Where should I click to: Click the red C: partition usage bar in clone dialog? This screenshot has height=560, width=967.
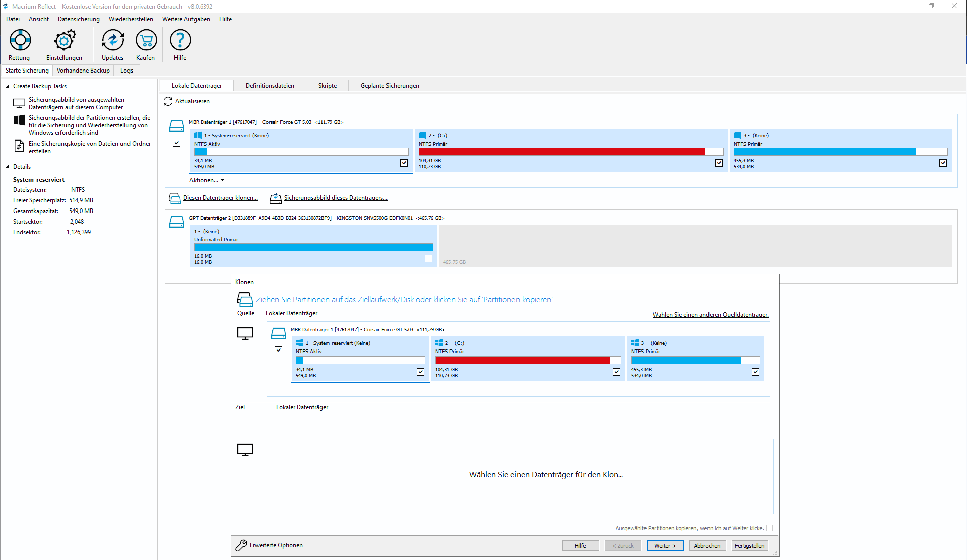522,360
